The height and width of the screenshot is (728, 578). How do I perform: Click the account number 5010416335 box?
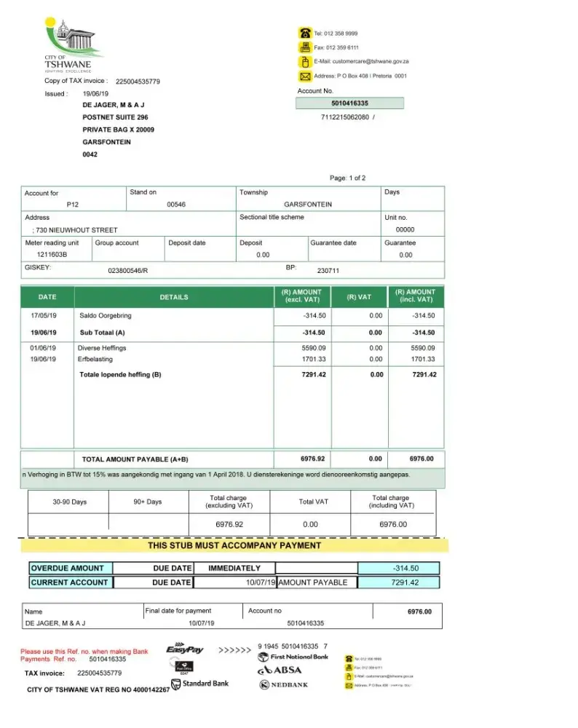349,103
